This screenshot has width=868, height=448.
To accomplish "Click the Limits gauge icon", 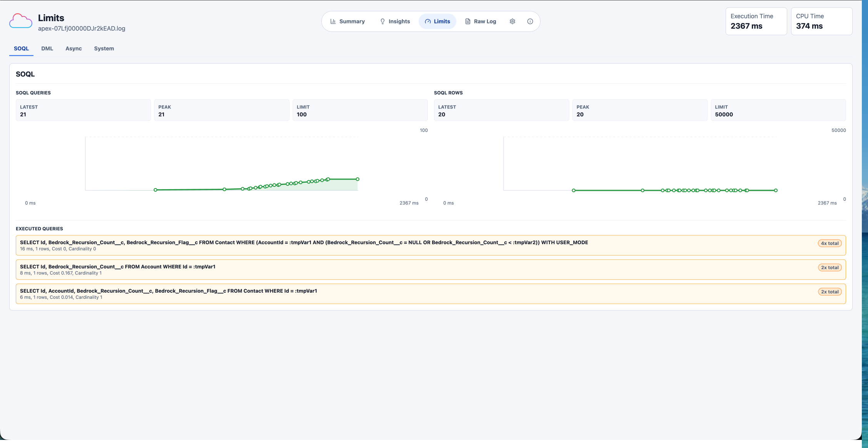I will pos(428,22).
